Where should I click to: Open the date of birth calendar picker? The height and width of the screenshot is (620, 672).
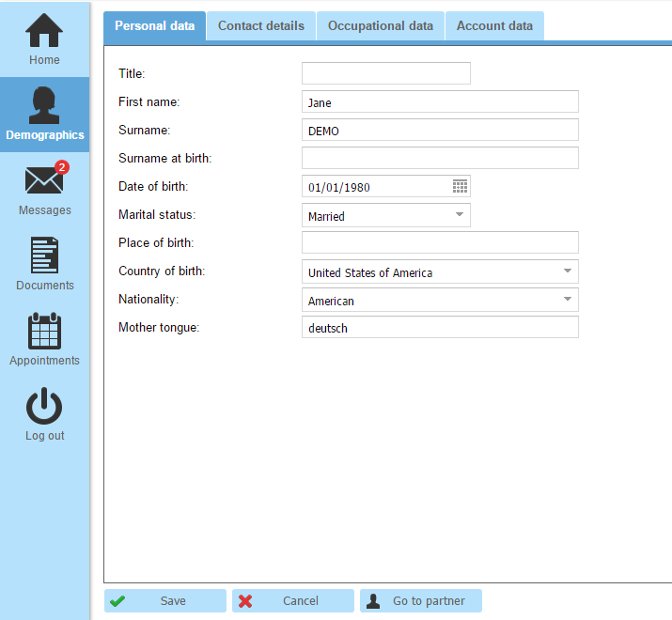coord(460,186)
